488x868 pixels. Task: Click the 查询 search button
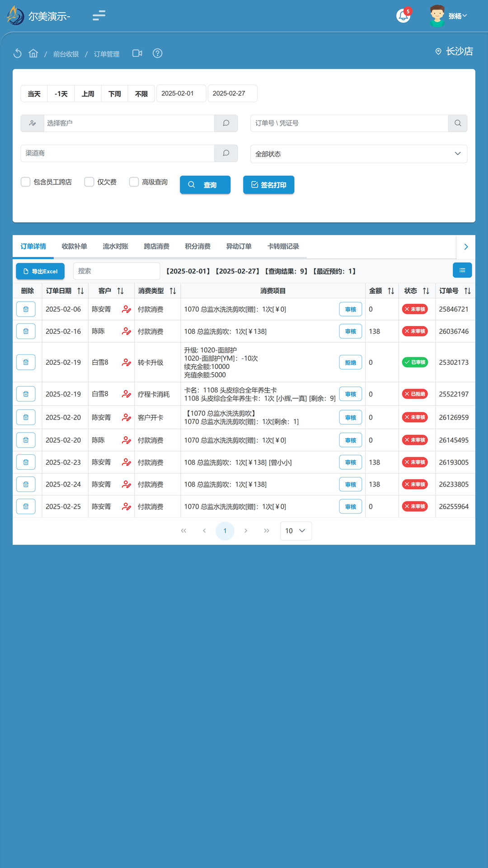tap(205, 185)
